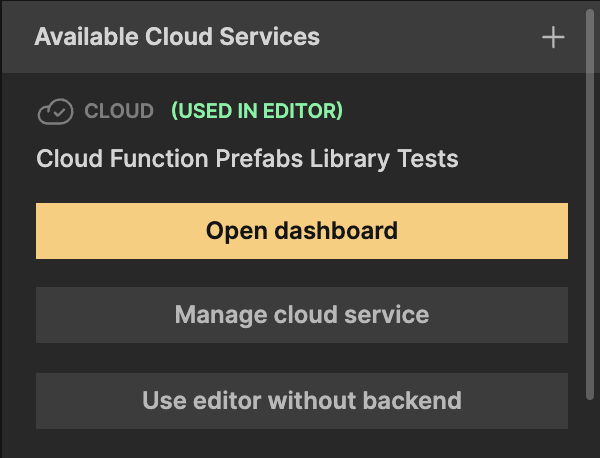Select the Cloud Function Prefabs Library Tests title
The image size is (600, 458).
point(247,158)
